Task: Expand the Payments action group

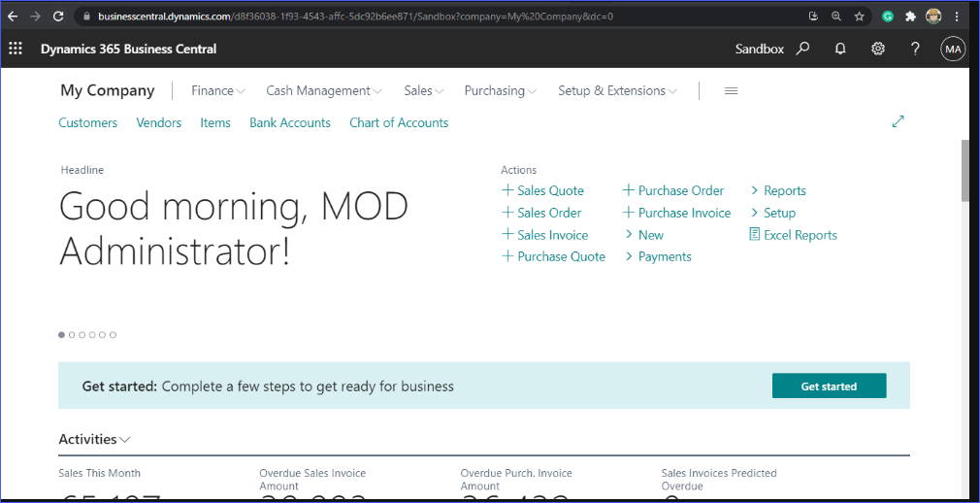Action: [x=658, y=256]
